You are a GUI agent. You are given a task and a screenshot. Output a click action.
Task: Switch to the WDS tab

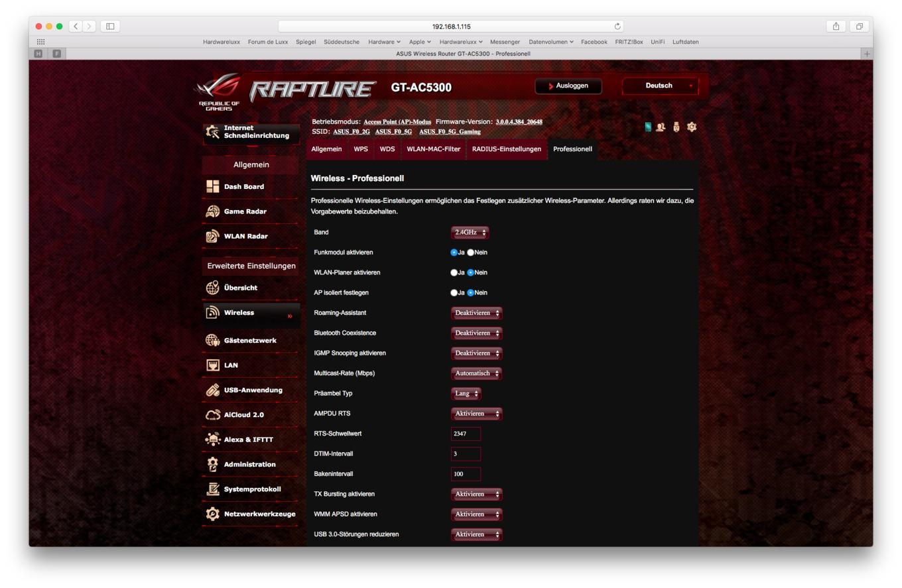click(387, 149)
